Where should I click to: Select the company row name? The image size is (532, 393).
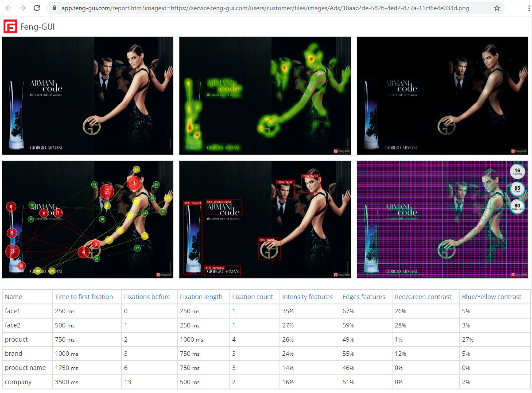[18, 382]
